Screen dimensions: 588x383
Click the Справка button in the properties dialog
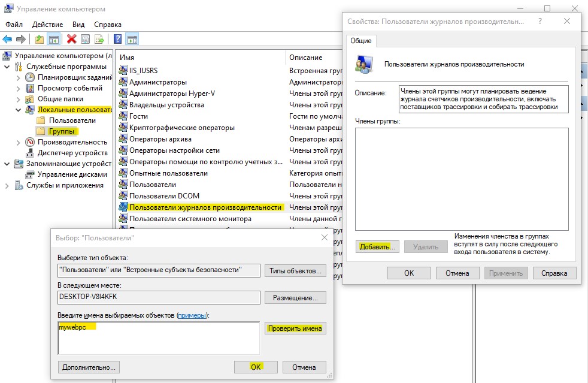[554, 273]
